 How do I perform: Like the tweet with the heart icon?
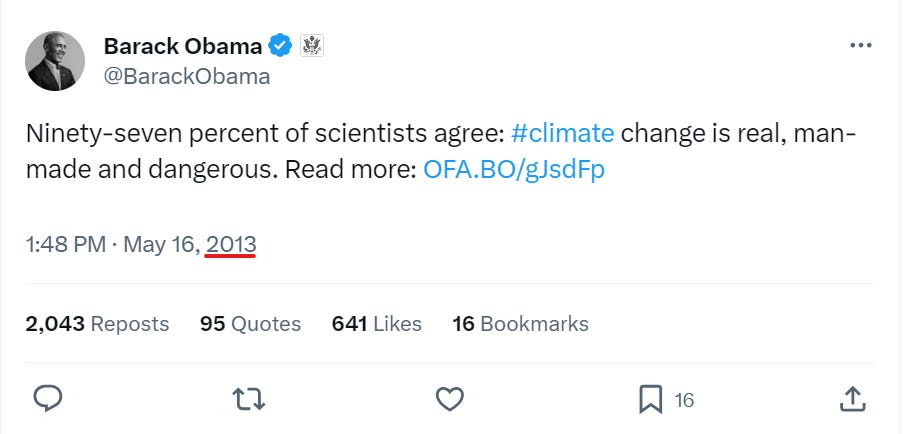coord(450,400)
